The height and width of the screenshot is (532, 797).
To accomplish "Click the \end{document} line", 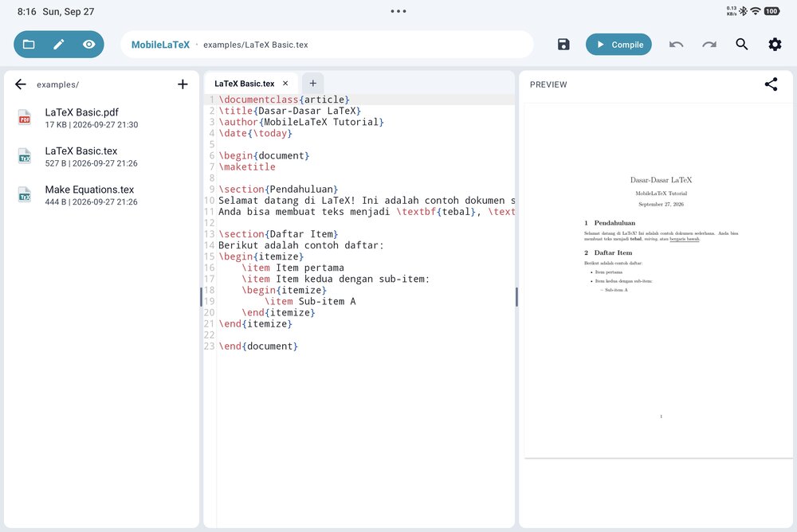I will pyautogui.click(x=258, y=346).
